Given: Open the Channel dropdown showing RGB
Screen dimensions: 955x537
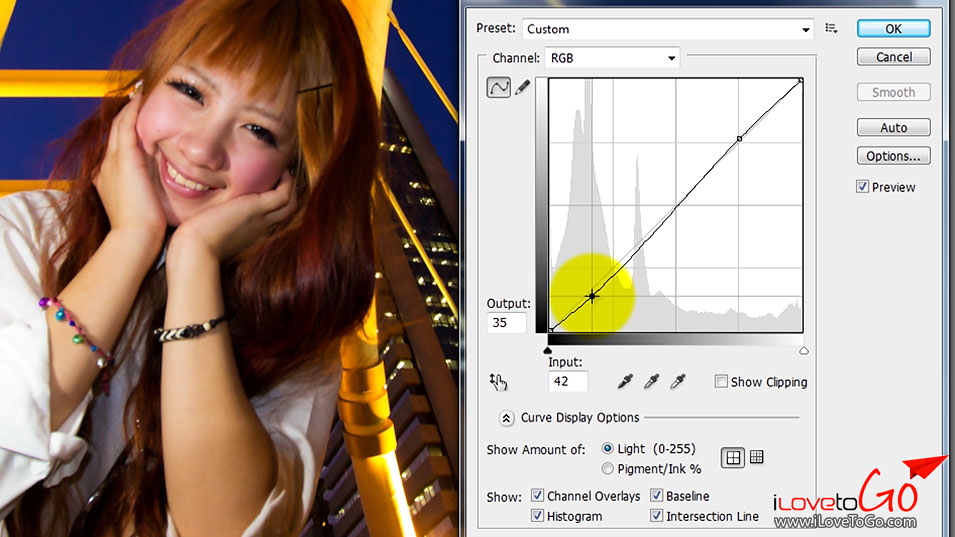Looking at the screenshot, I should [x=611, y=58].
